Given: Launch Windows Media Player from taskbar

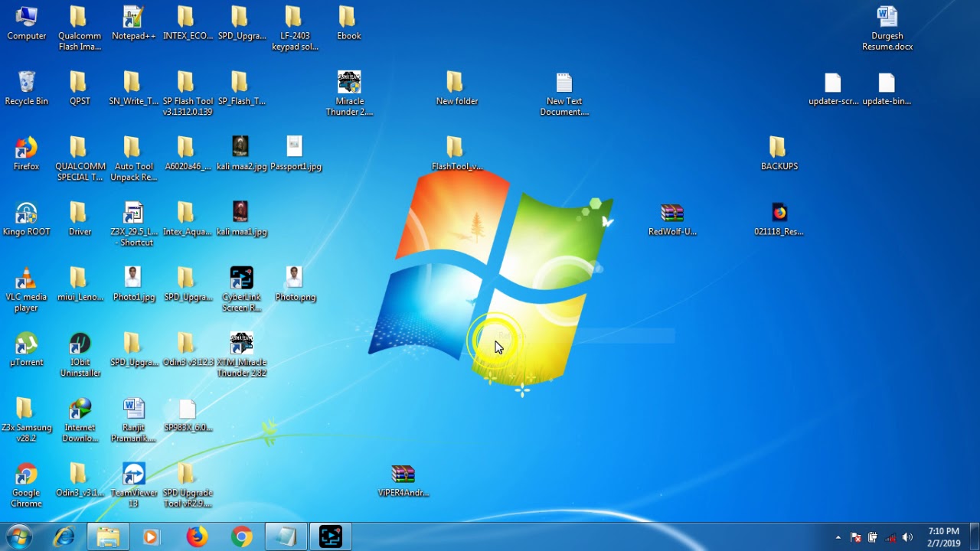Looking at the screenshot, I should point(151,537).
